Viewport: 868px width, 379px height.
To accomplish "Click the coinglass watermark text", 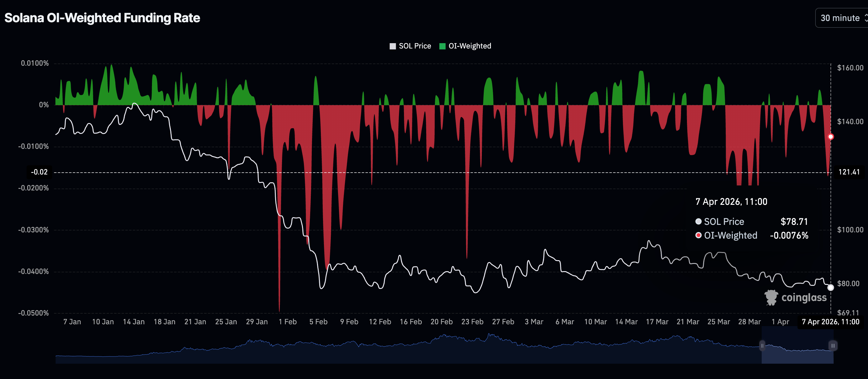I will click(x=804, y=297).
